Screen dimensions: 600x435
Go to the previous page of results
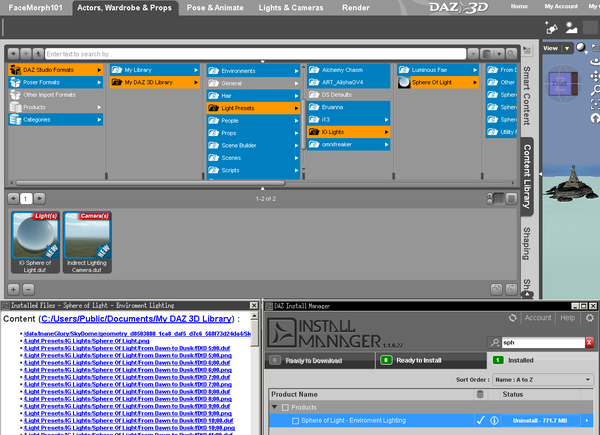click(13, 199)
